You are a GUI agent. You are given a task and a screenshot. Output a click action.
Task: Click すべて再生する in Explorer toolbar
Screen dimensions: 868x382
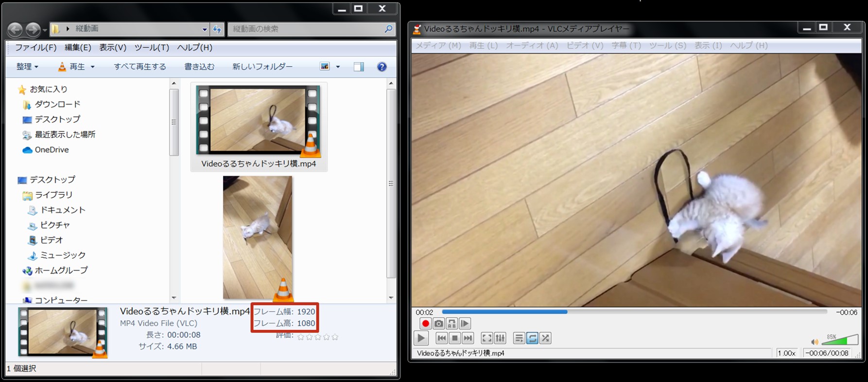140,67
